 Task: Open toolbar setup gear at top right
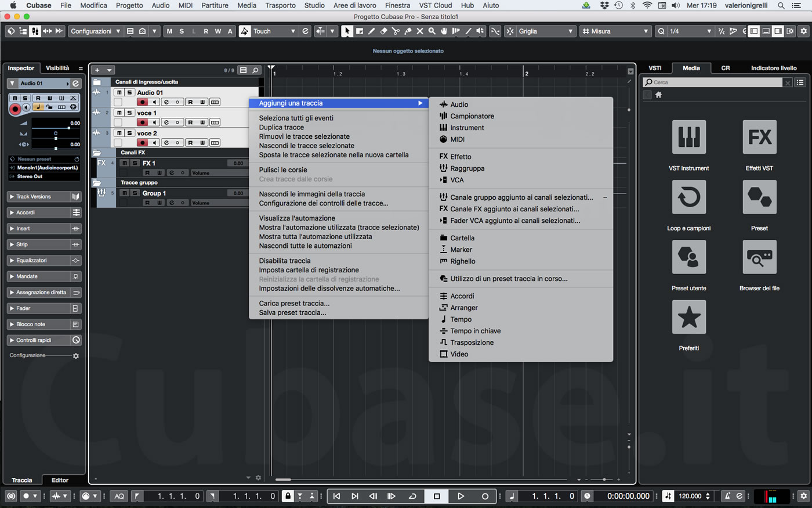[803, 31]
